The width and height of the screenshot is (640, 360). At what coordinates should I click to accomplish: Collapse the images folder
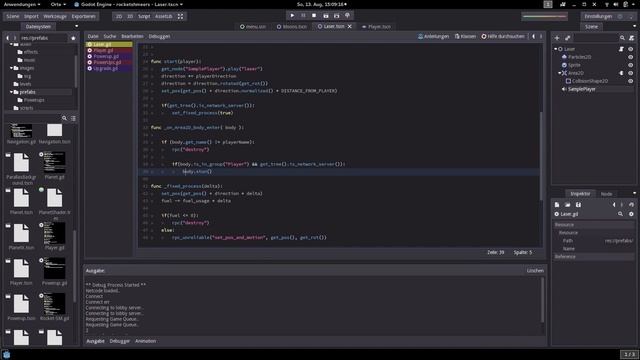[x=11, y=68]
